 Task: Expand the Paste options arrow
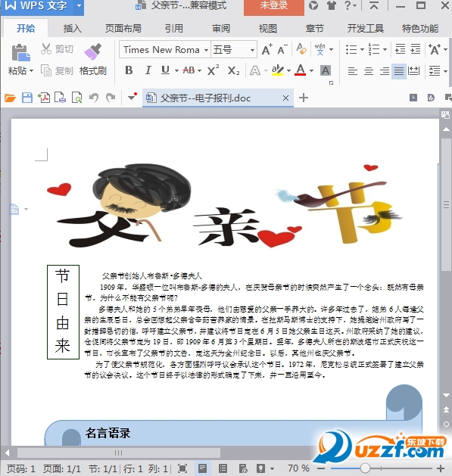[31, 70]
